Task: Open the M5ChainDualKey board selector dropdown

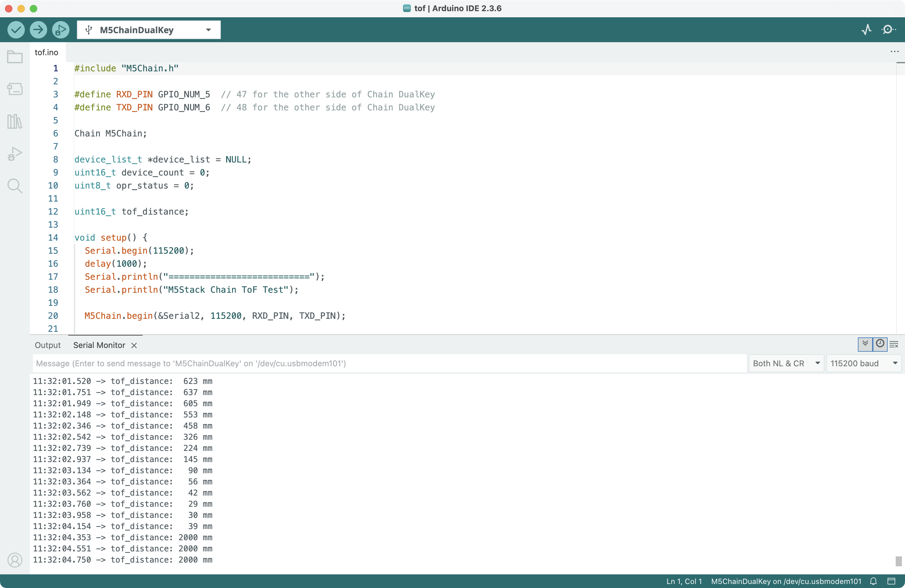Action: click(149, 30)
